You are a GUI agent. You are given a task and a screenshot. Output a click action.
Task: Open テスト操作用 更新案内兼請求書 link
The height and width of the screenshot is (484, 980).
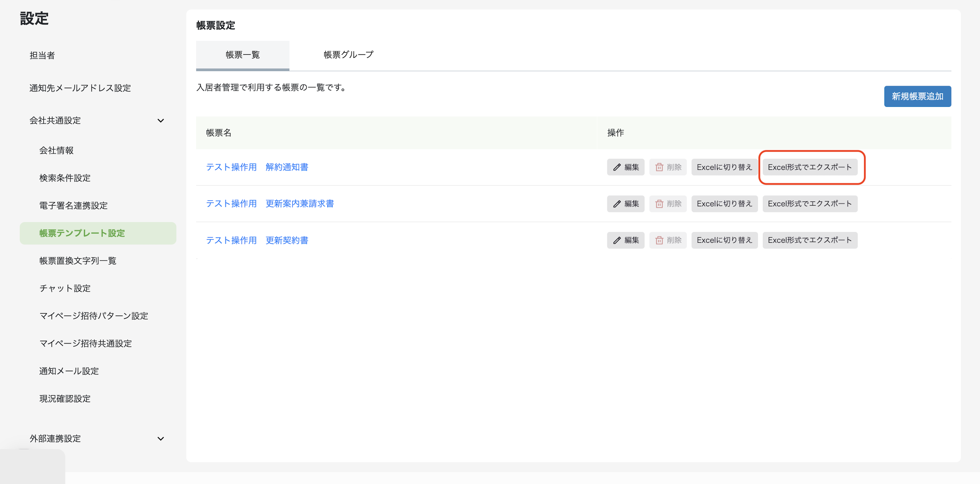[x=270, y=204]
